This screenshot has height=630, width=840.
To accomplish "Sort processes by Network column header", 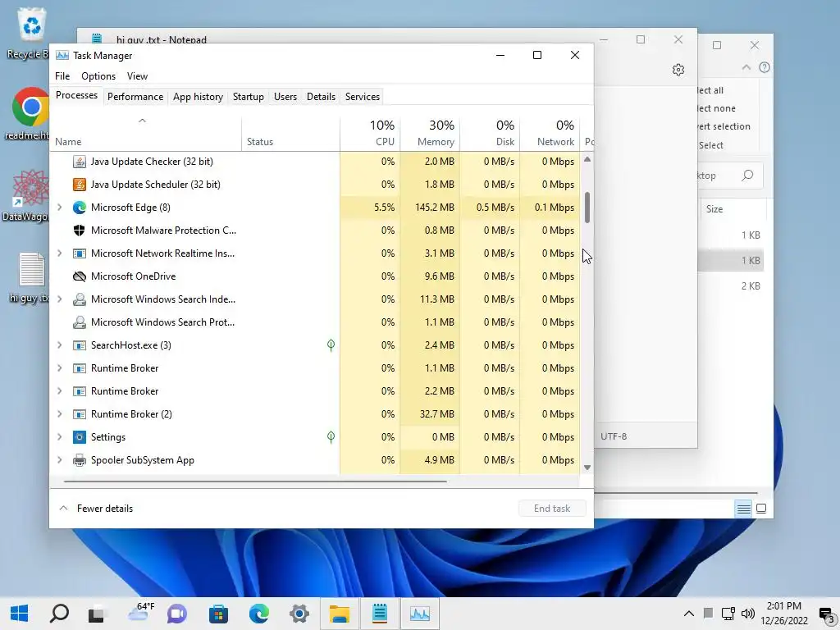I will 550,133.
